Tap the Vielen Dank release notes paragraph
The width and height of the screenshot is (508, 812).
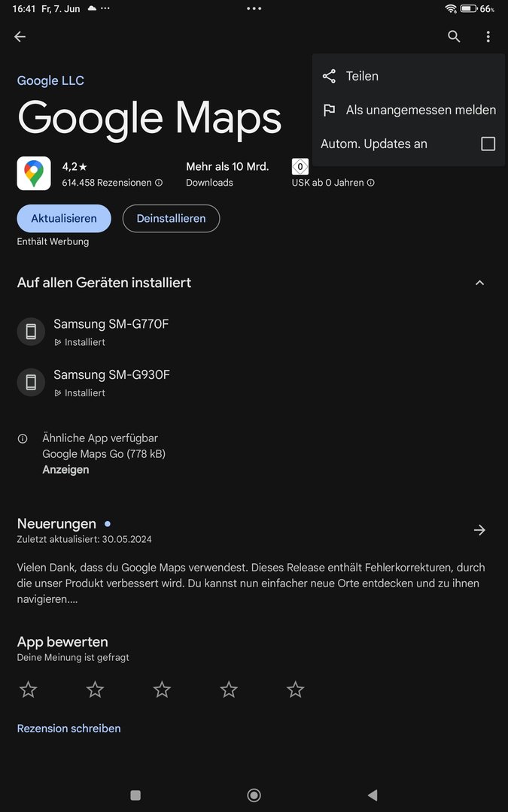point(251,583)
